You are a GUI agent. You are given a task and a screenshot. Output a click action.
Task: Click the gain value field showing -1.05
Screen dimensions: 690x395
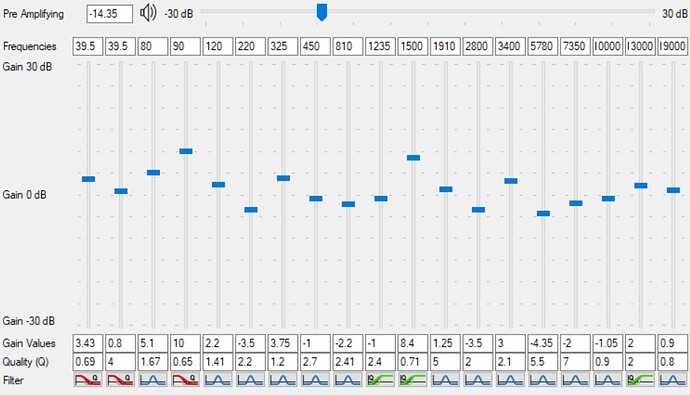click(608, 343)
